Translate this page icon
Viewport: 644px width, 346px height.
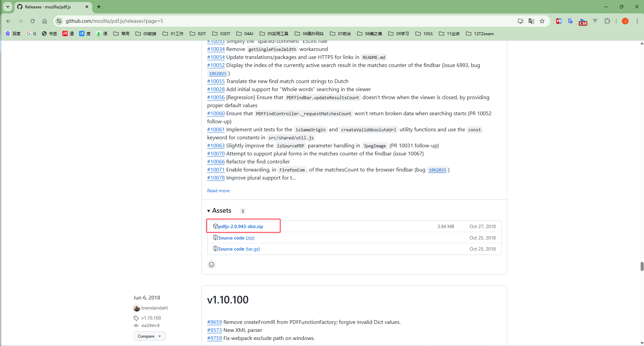[x=531, y=21]
